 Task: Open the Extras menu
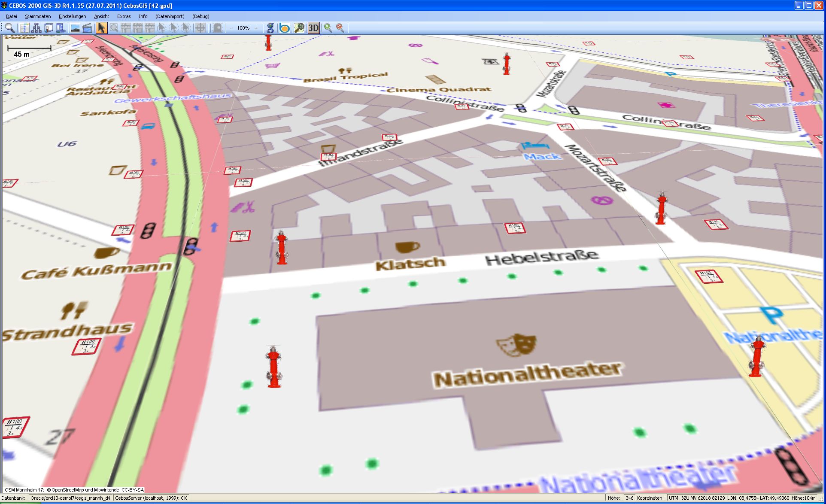[124, 16]
